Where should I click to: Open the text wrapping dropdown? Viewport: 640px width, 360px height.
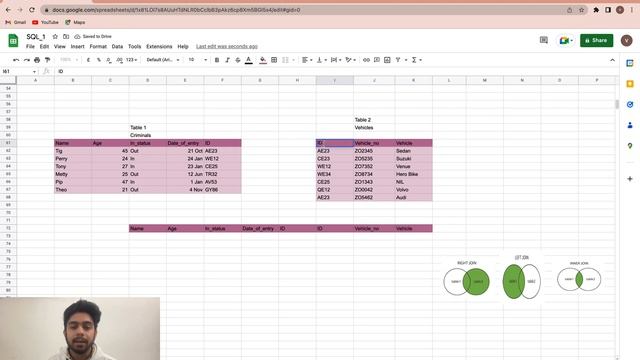(336, 60)
